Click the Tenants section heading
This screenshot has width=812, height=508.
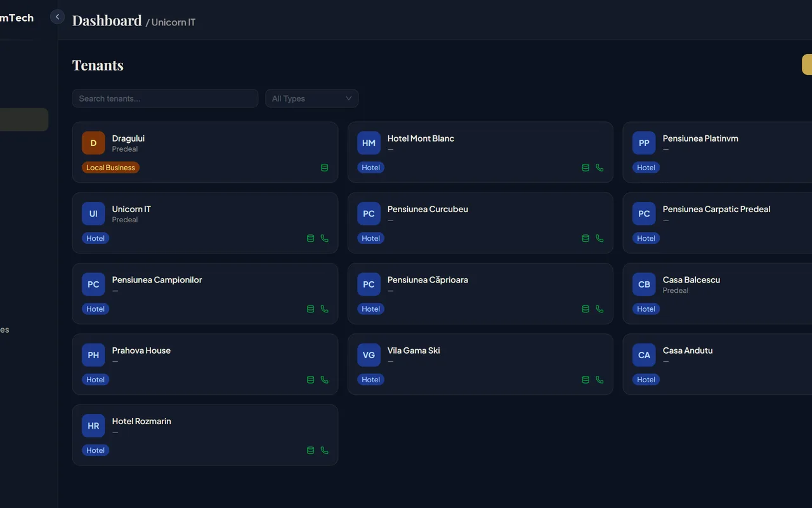point(98,65)
